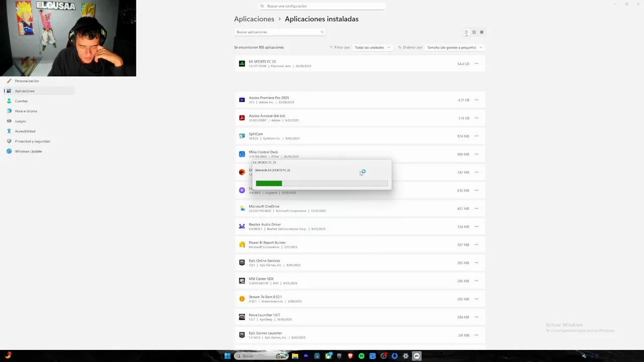This screenshot has width=644, height=362.
Task: Open Spotify from the taskbar
Action: pyautogui.click(x=361, y=356)
